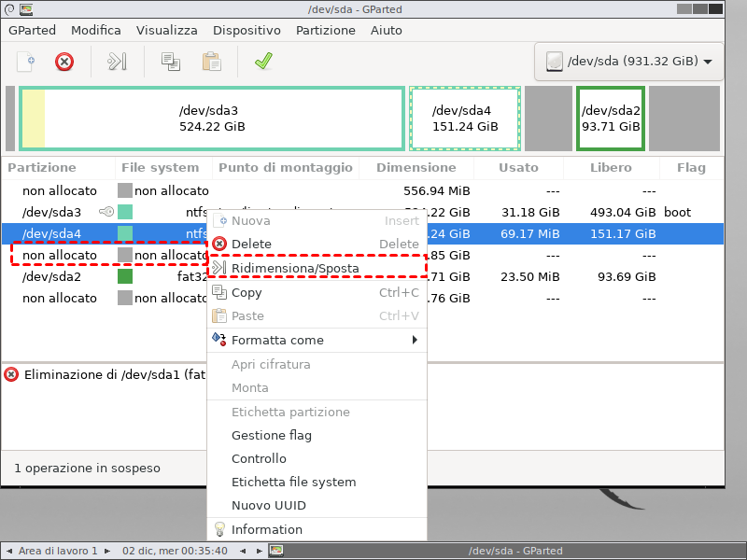The height and width of the screenshot is (560, 747).
Task: Choose Ridimensiona/Sposta from context menu
Action: click(x=317, y=268)
